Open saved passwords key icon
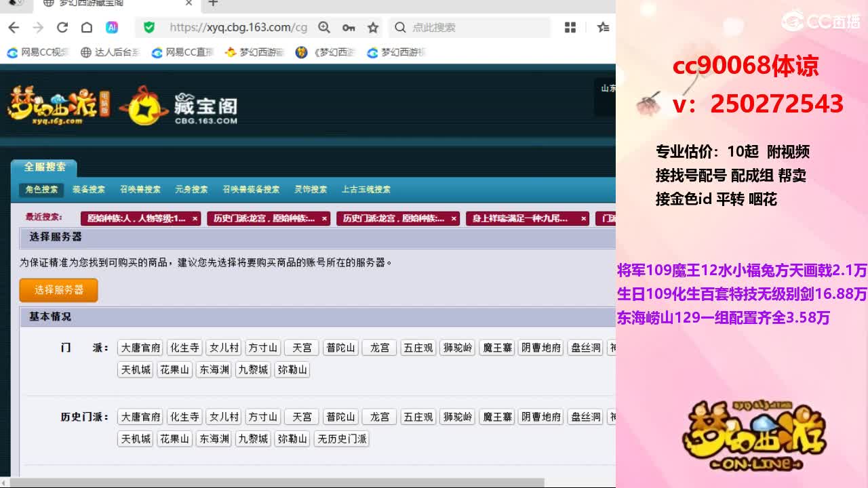Screen dimensions: 868x488 pyautogui.click(x=349, y=27)
